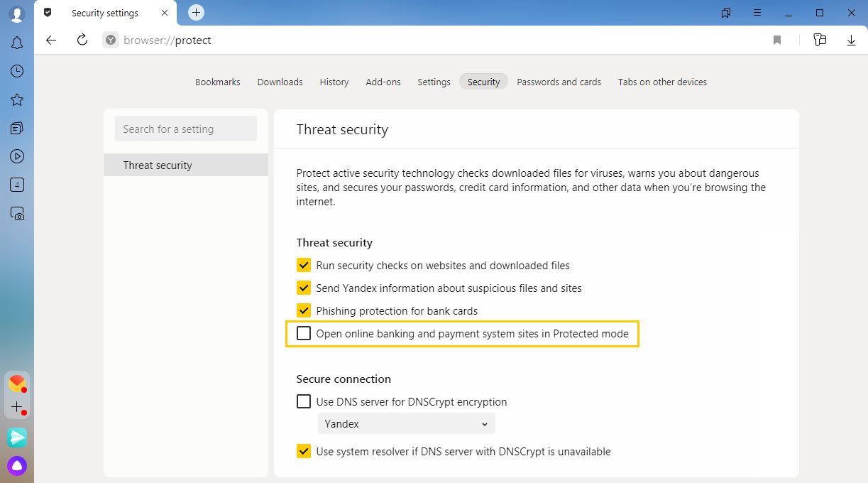The width and height of the screenshot is (868, 483).
Task: Switch to Downloads tab
Action: click(x=280, y=82)
